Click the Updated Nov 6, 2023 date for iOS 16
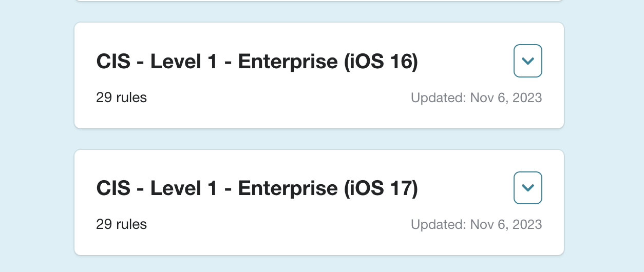The width and height of the screenshot is (644, 272). tap(476, 98)
